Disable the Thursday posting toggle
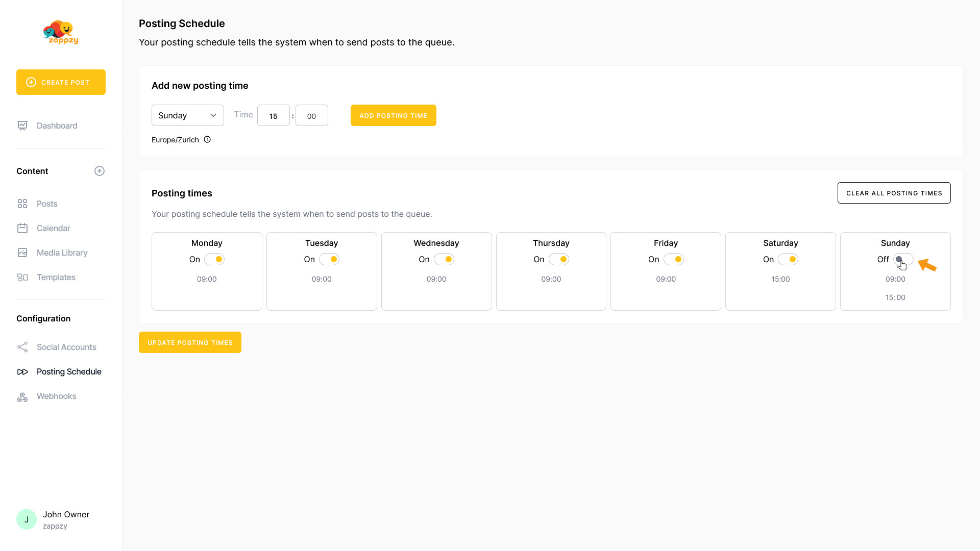 tap(559, 259)
